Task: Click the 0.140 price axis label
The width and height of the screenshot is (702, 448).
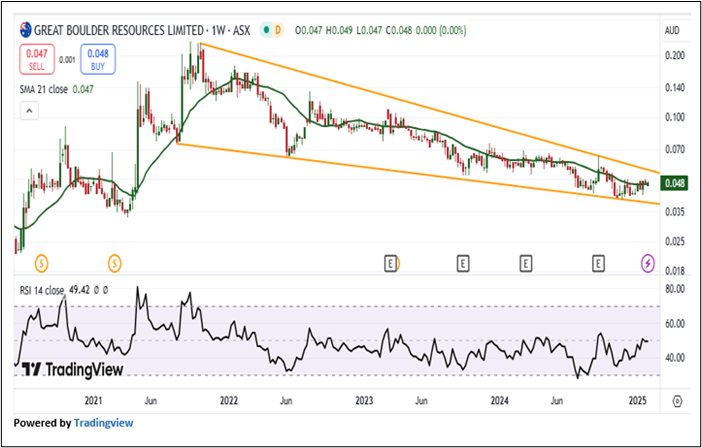Action: 675,88
